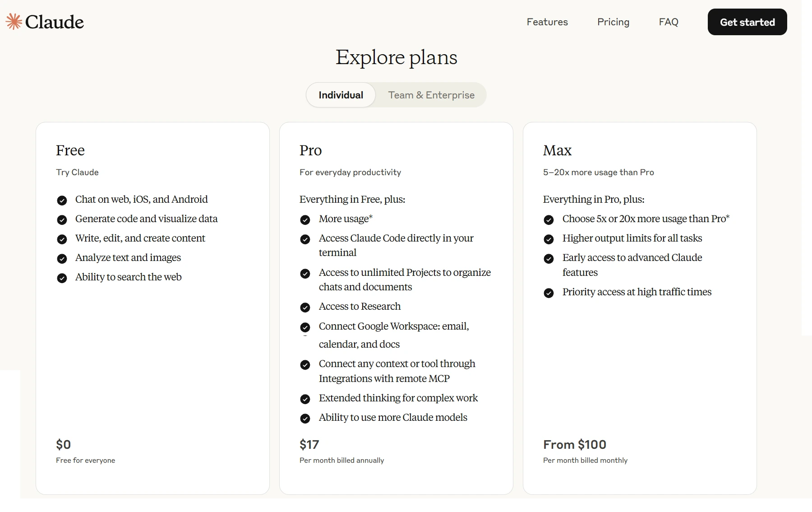Screen dimensions: 812x512
Task: Go to Pricing in the top navigation
Action: 613,22
